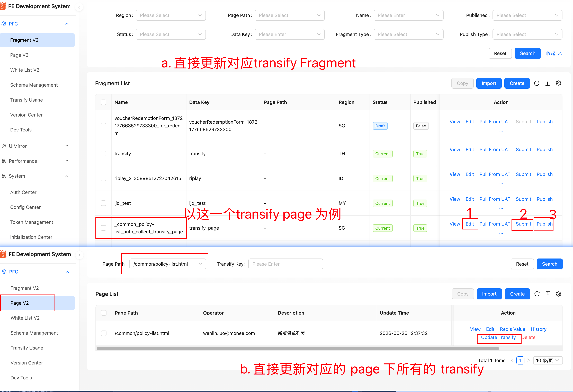Click the density icon in Fragment List toolbar

(547, 83)
